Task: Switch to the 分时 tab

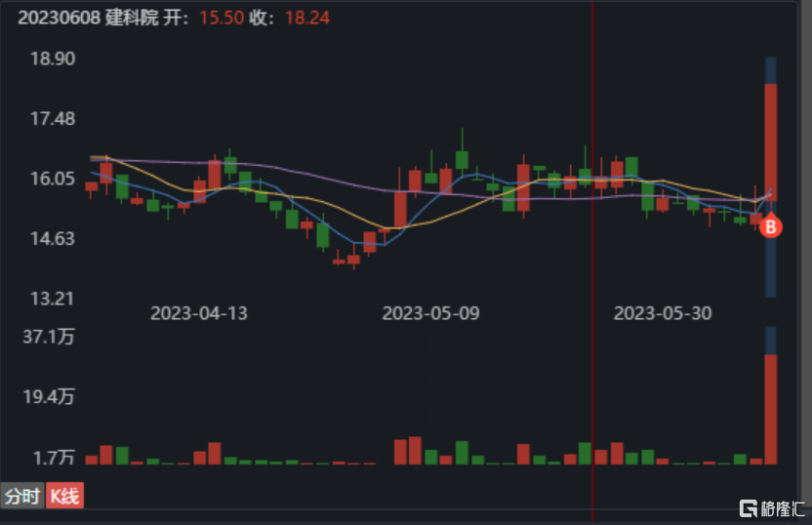Action: (x=22, y=496)
